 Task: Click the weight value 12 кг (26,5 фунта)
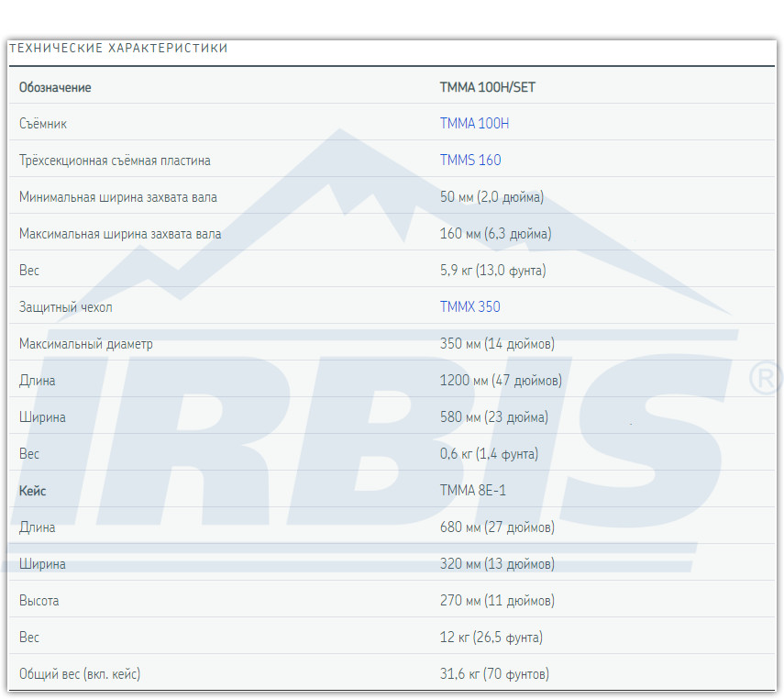[x=491, y=637]
